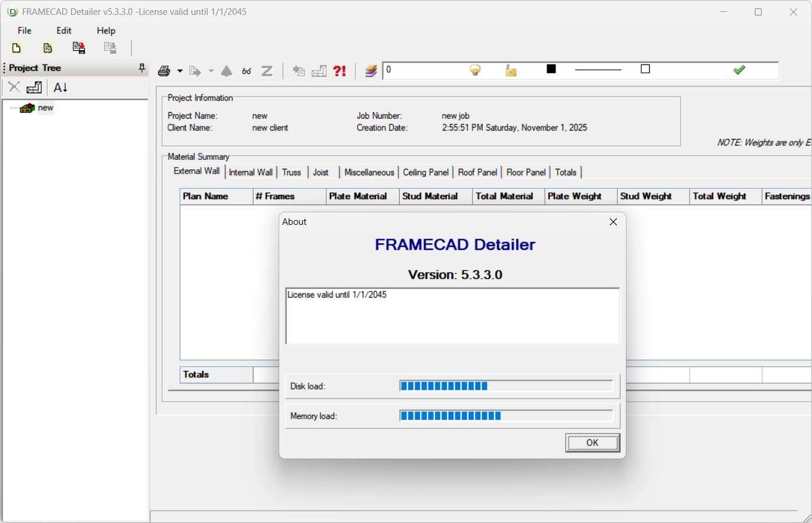Click the red question-exclamation icon
The height and width of the screenshot is (523, 812).
coord(339,72)
